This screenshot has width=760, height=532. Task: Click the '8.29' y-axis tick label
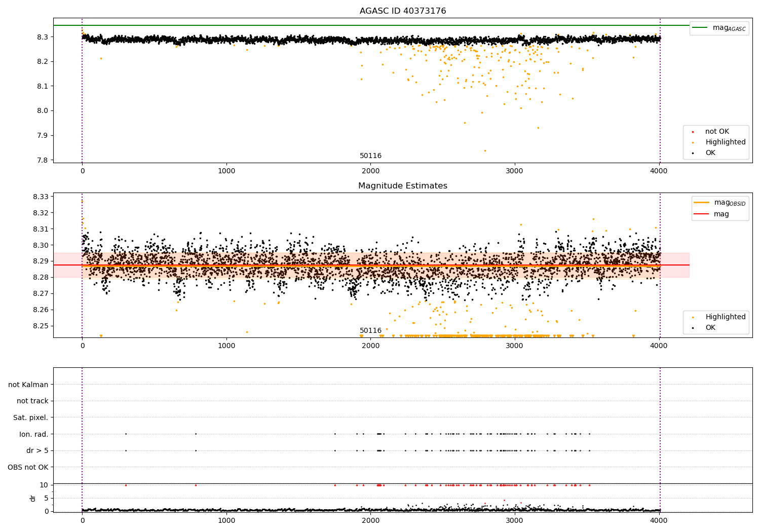pos(41,261)
